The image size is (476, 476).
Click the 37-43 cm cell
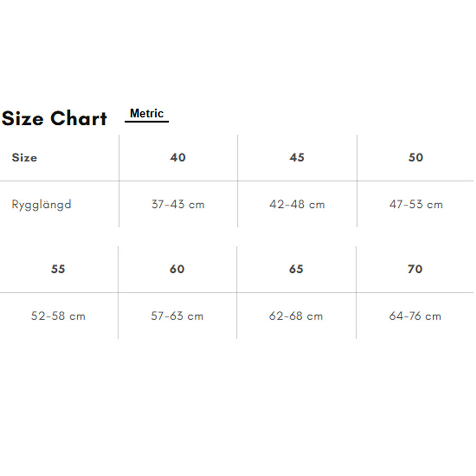[178, 204]
